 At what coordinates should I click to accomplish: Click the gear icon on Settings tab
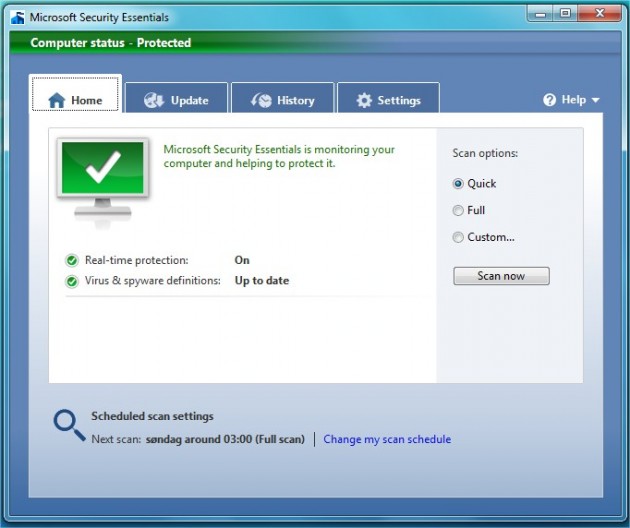pos(364,100)
